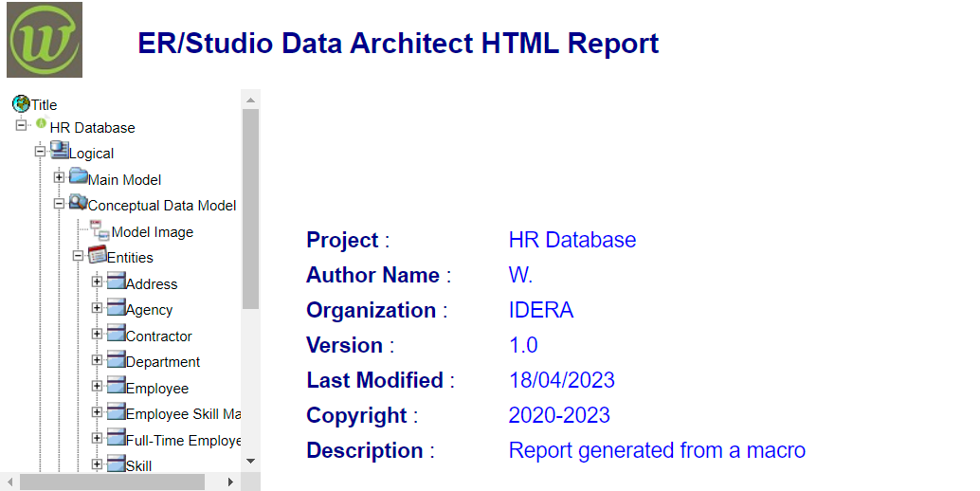
Task: Click the horizontal scroll-right arrow
Action: click(x=230, y=482)
